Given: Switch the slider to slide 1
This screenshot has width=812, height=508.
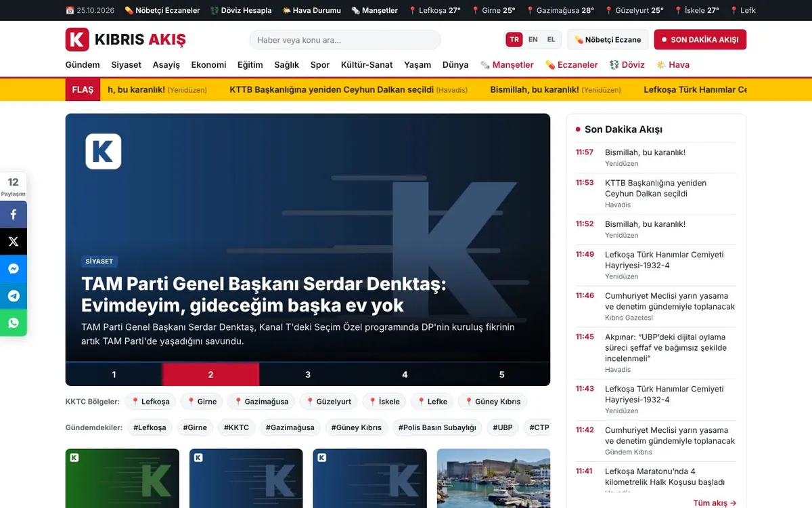Looking at the screenshot, I should coord(114,375).
